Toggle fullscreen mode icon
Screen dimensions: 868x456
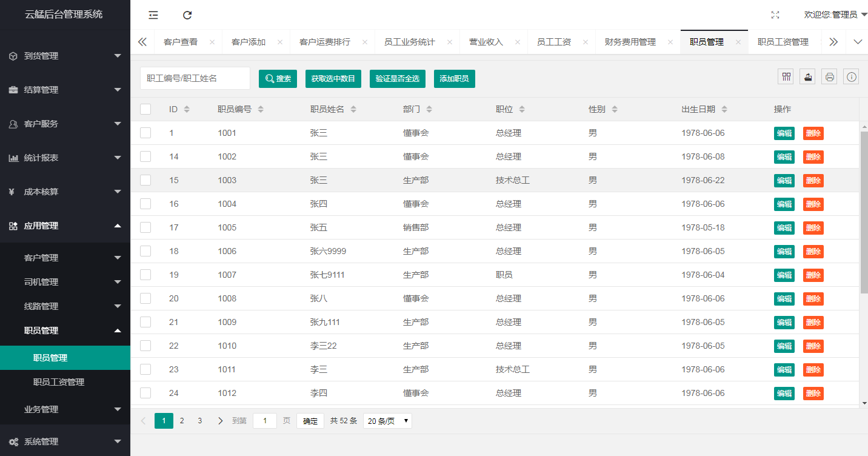point(775,15)
